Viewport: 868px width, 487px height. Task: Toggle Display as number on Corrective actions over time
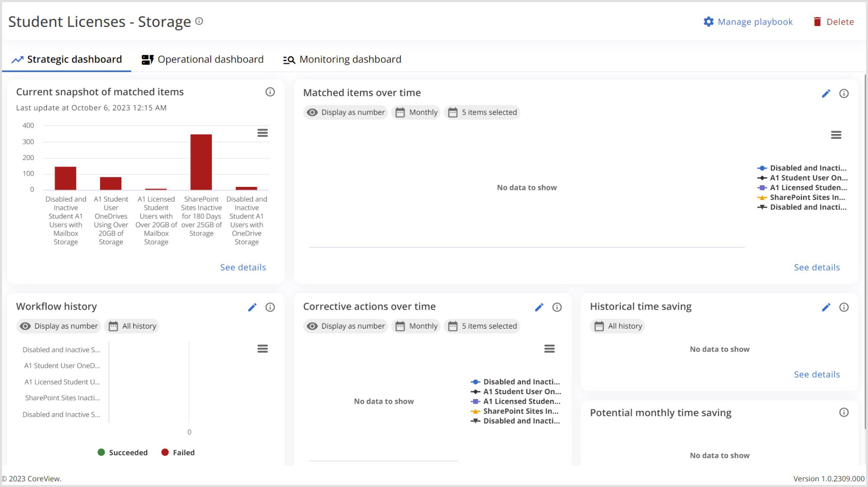(x=345, y=326)
